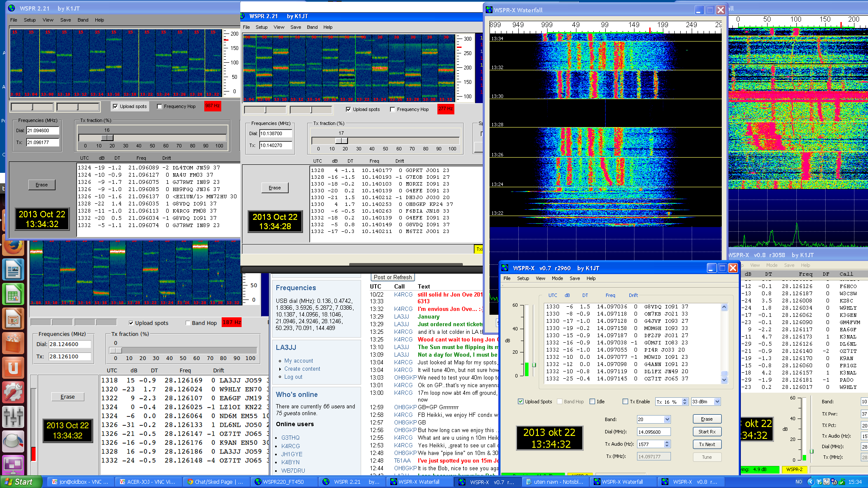This screenshot has width=868, height=488.
Task: Open Band menu in left WSPR 2.21
Action: point(83,20)
